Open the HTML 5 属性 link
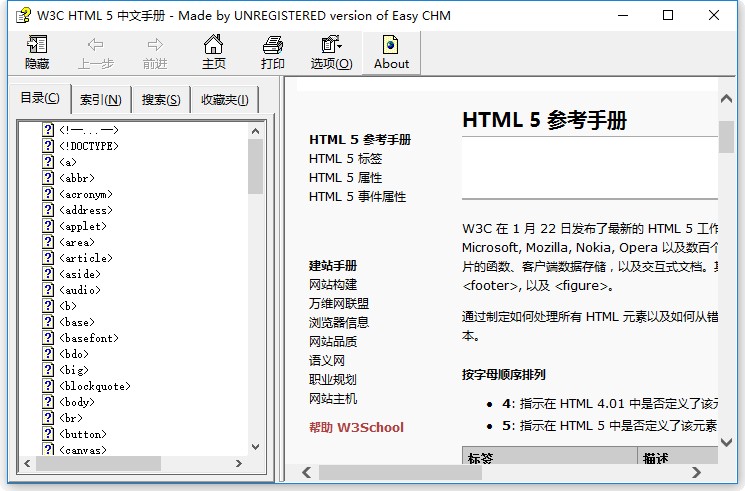The height and width of the screenshot is (491, 745). (x=345, y=178)
